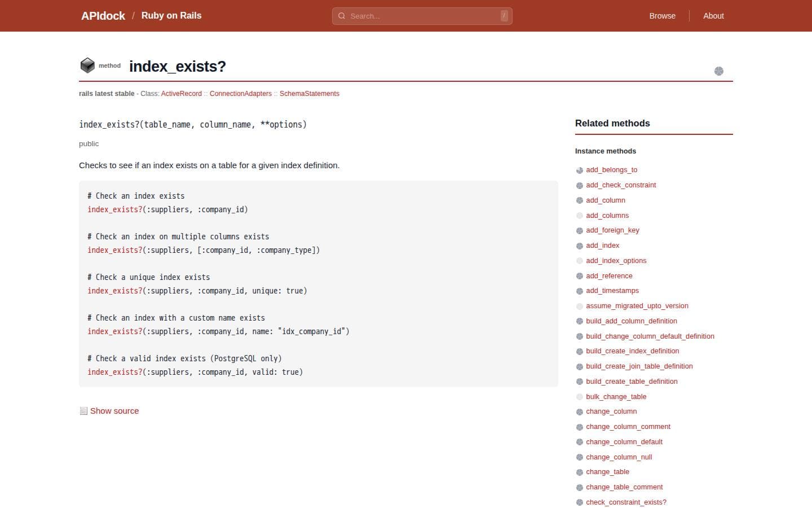Click the faded icon beside add_index_options
The width and height of the screenshot is (812, 508).
(580, 261)
